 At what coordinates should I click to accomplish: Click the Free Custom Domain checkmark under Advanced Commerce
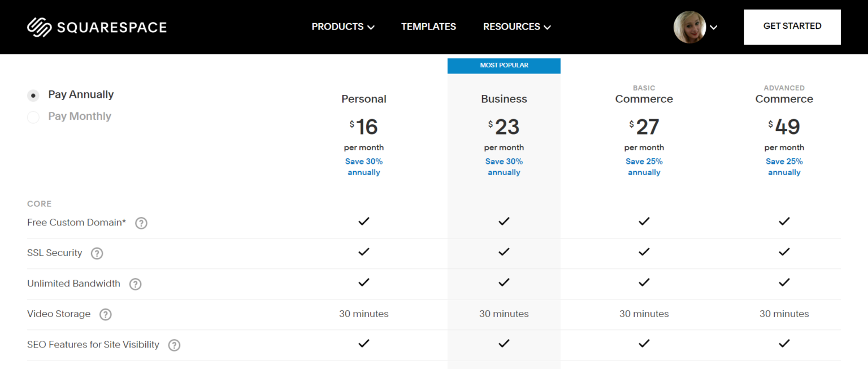click(784, 222)
